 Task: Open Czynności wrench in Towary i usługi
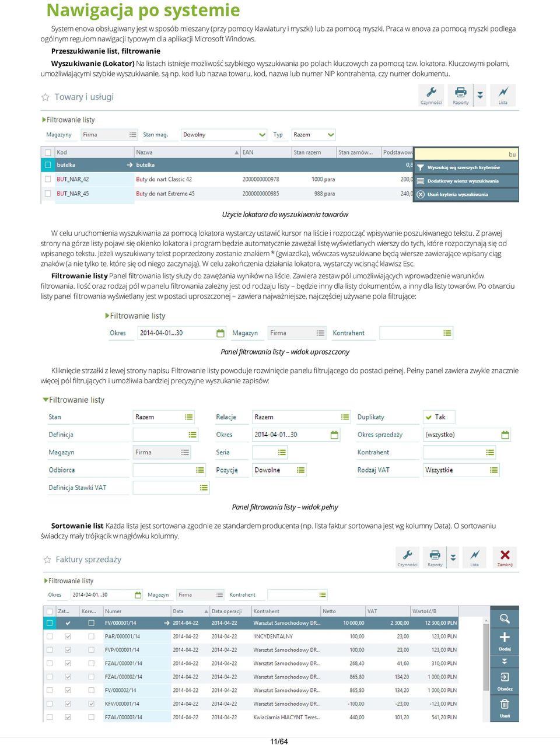(431, 95)
